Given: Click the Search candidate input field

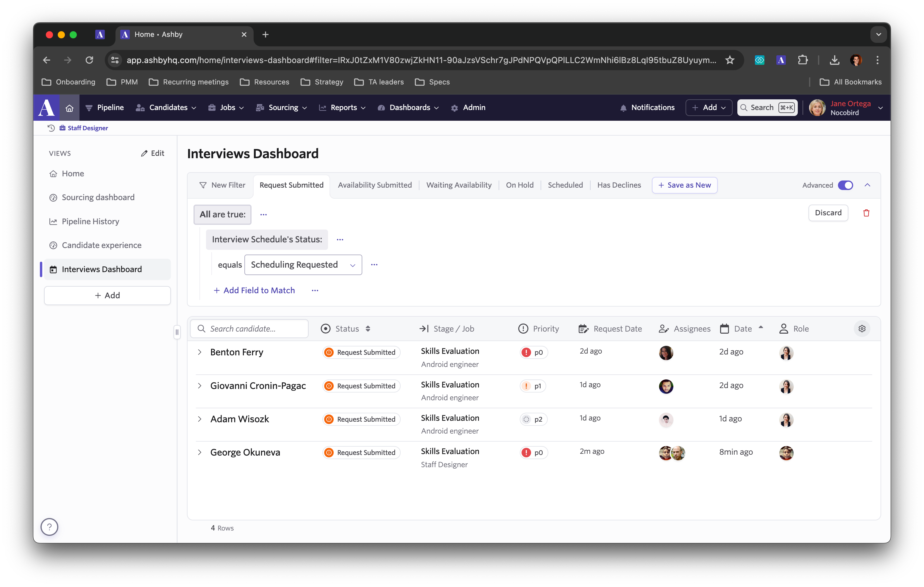Looking at the screenshot, I should click(252, 328).
